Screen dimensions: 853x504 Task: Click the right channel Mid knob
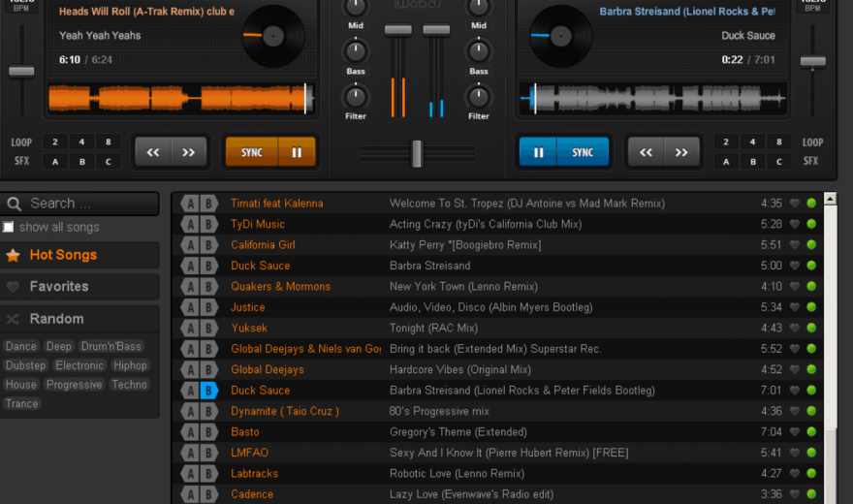478,7
